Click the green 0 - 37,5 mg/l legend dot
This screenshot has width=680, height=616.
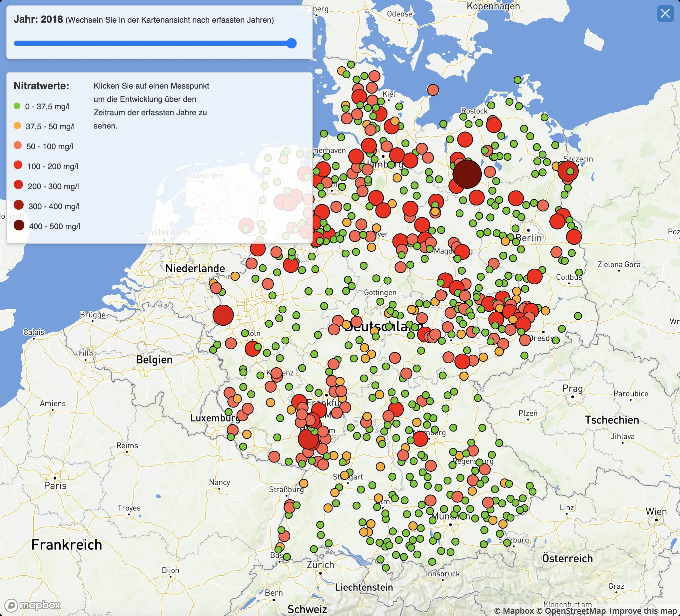coord(17,106)
